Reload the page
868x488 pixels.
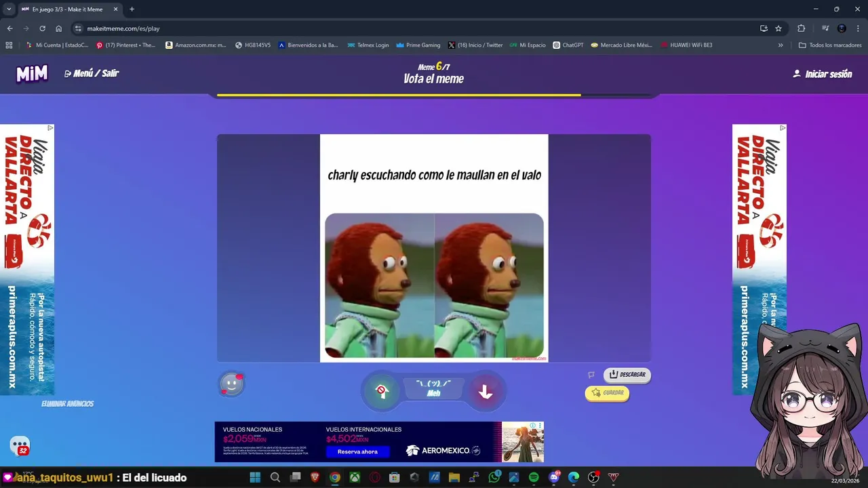[42, 28]
